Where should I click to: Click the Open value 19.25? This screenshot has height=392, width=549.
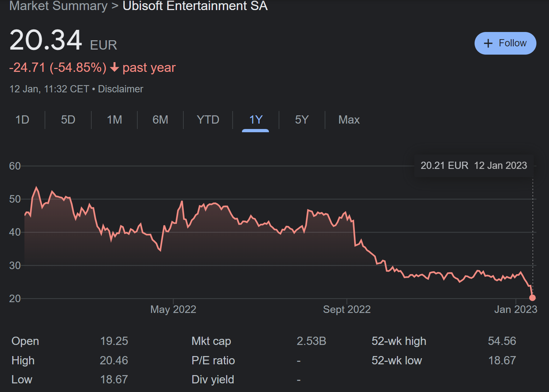point(114,341)
